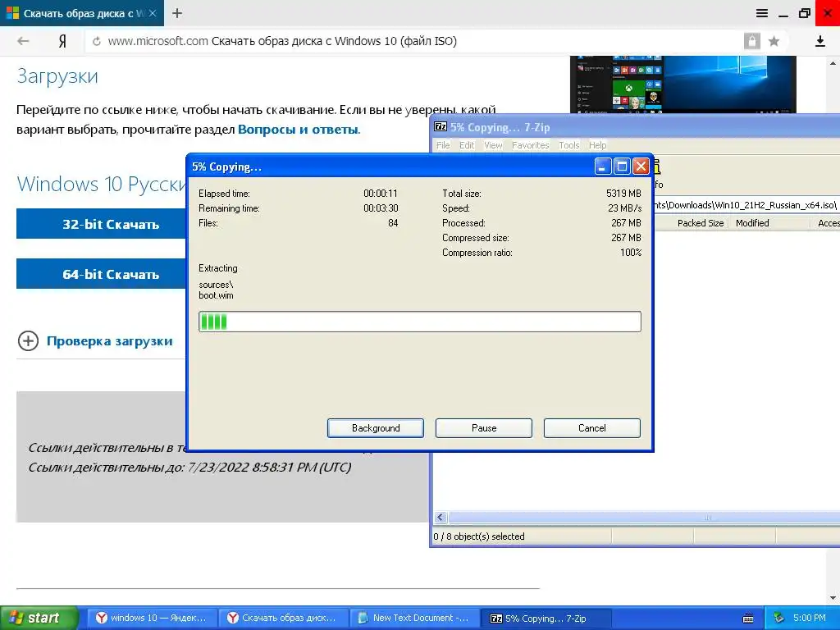Click the Speed value 23 MB/s
Image resolution: width=840 pixels, height=630 pixels.
click(624, 208)
